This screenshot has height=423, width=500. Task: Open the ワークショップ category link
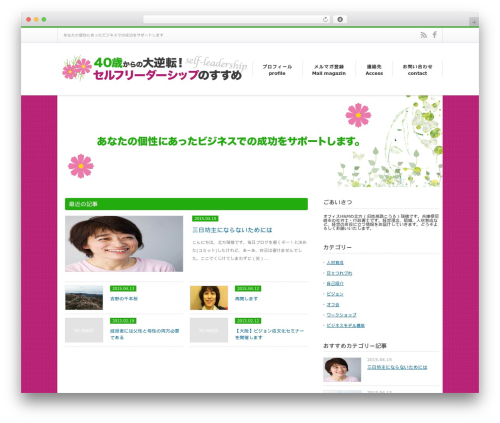[341, 315]
